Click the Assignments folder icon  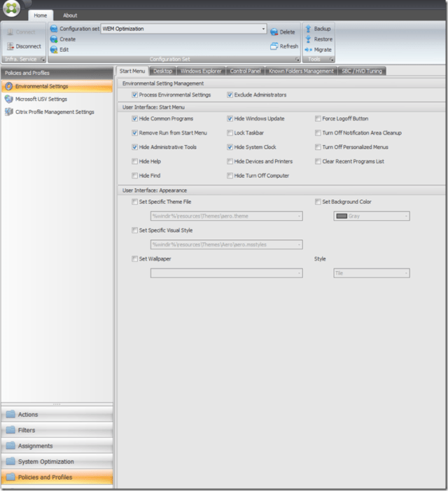tap(10, 445)
